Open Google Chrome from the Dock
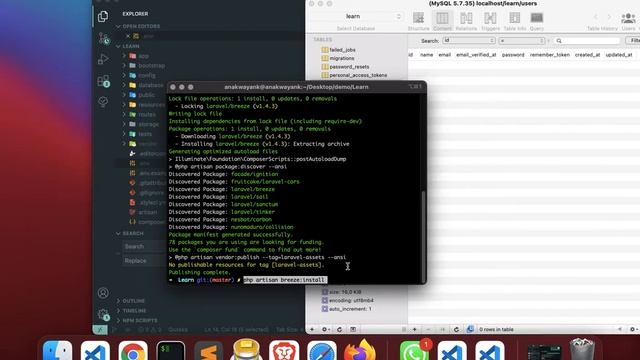Viewport: 640px width, 360px height. (x=133, y=352)
